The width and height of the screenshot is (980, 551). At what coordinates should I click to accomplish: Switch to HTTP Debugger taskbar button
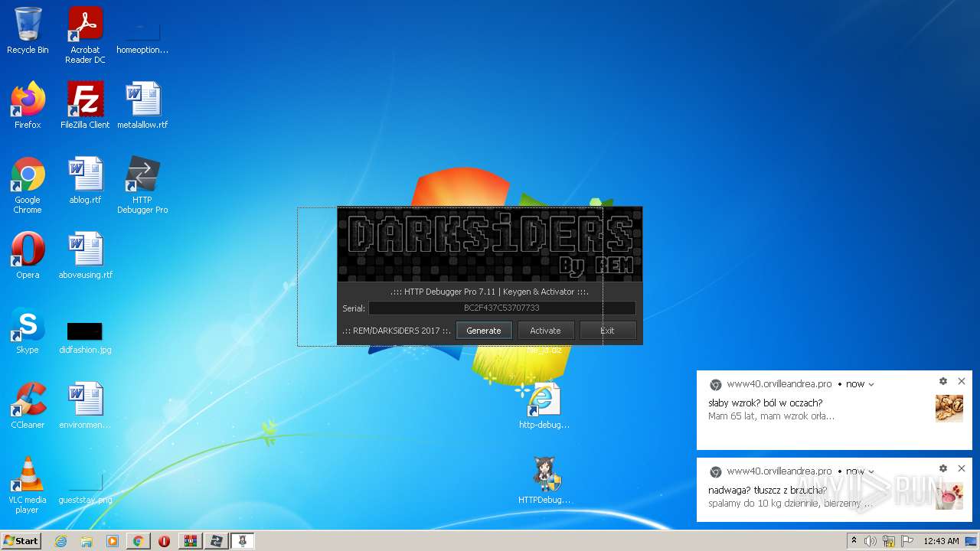click(217, 541)
